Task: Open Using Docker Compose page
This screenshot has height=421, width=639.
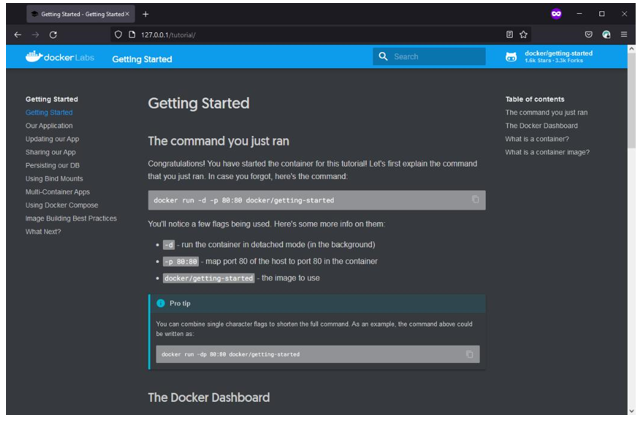Action: [x=62, y=205]
